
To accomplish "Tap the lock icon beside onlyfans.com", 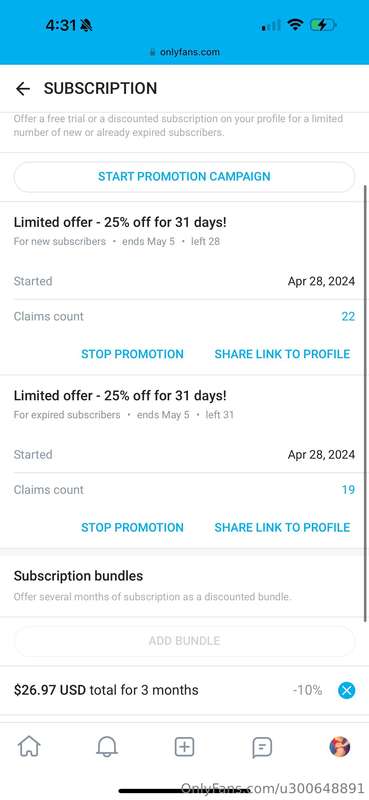I will [x=152, y=52].
